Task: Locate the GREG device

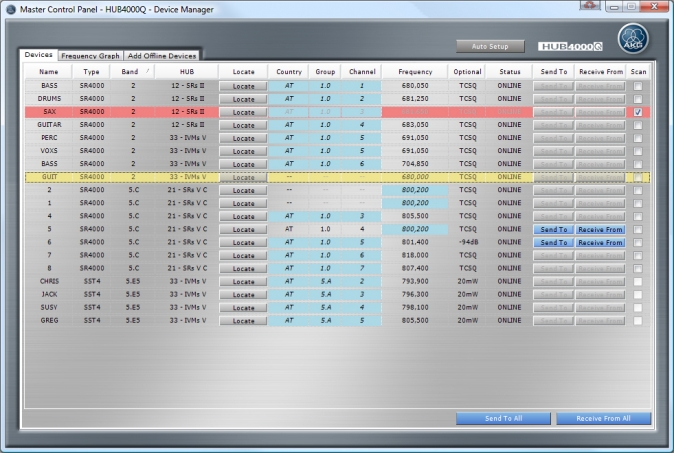Action: (243, 321)
